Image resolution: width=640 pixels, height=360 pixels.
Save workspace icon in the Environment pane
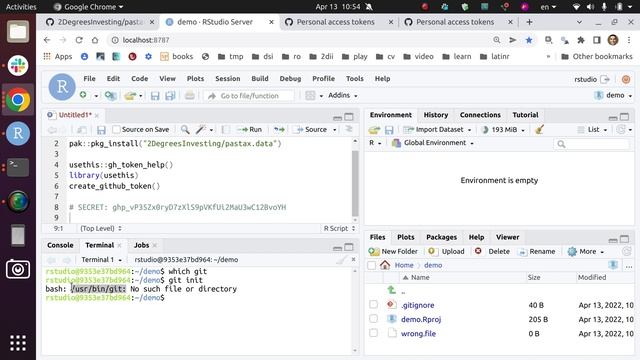pos(389,130)
